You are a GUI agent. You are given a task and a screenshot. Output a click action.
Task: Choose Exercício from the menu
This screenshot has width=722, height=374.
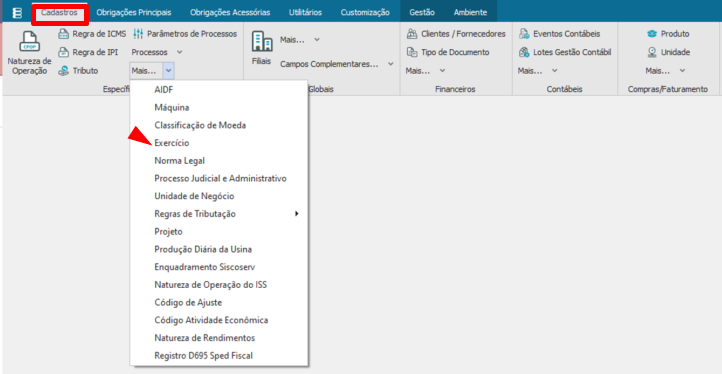coord(219,143)
